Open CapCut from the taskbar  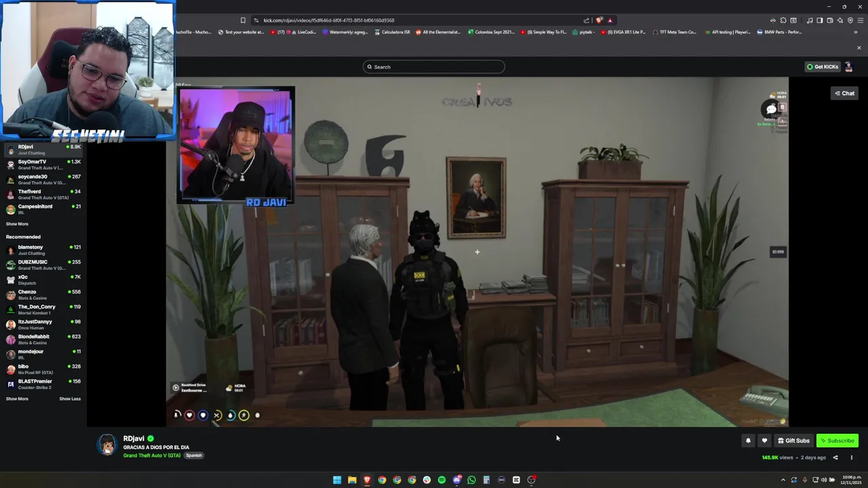click(516, 480)
